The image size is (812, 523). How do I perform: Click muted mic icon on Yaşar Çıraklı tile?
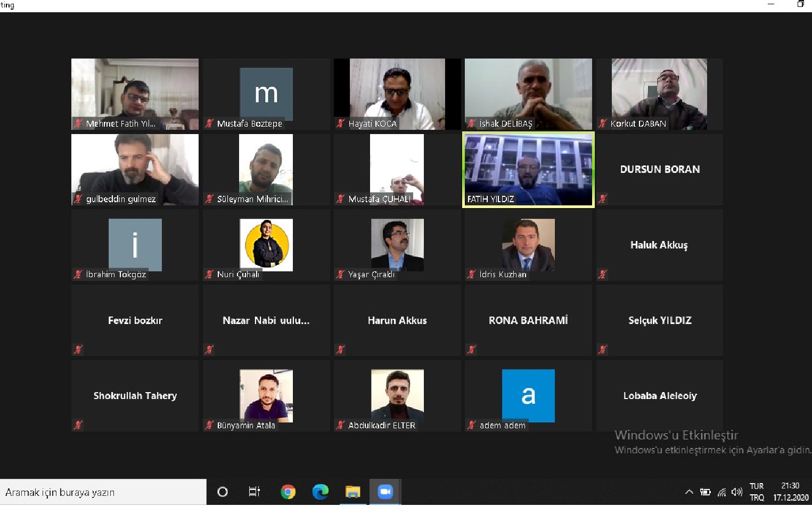tap(341, 275)
